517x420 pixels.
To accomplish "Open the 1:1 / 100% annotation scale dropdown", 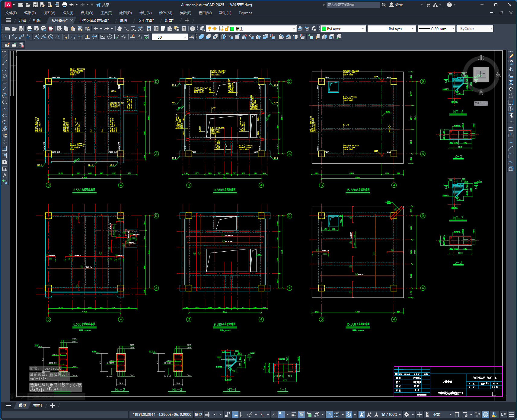I will point(391,415).
